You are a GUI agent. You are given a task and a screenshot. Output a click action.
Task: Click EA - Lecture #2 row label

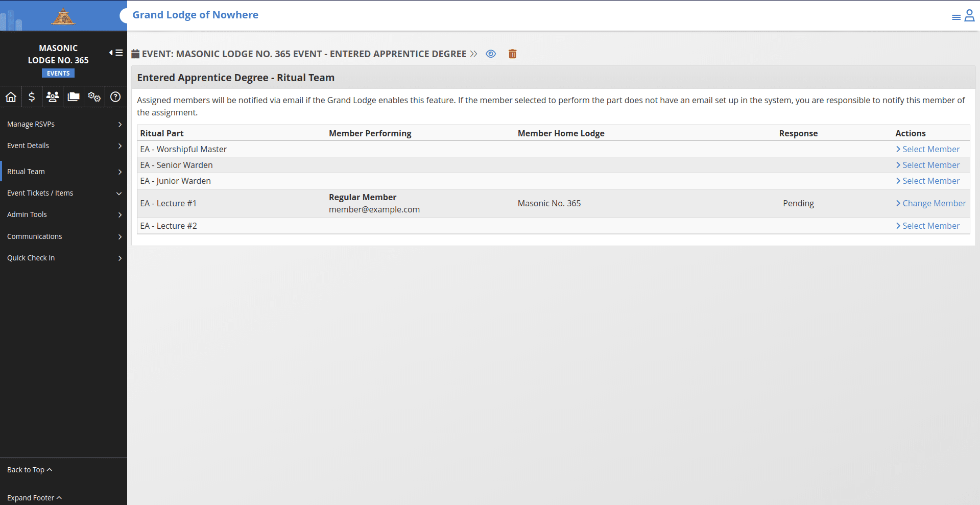coord(169,226)
